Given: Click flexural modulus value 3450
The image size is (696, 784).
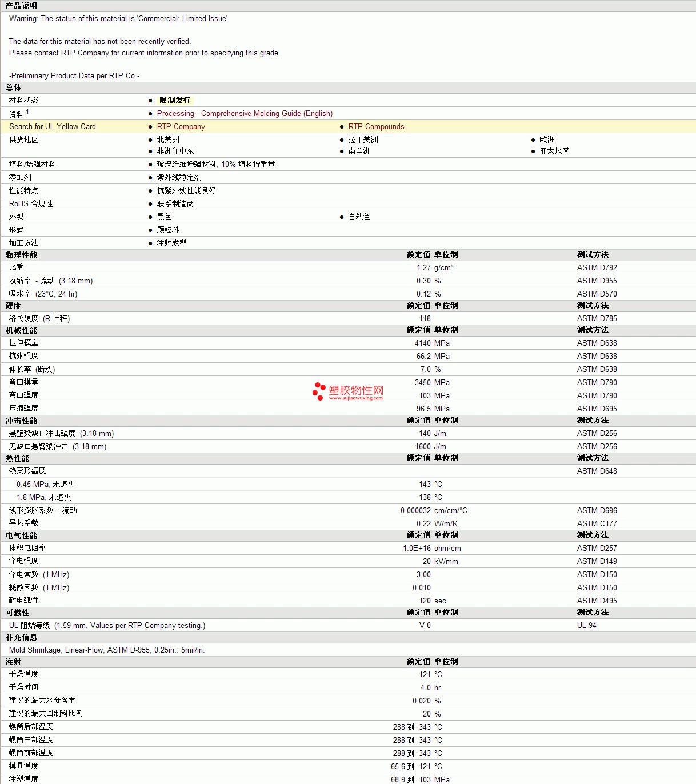Looking at the screenshot, I should (x=422, y=382).
